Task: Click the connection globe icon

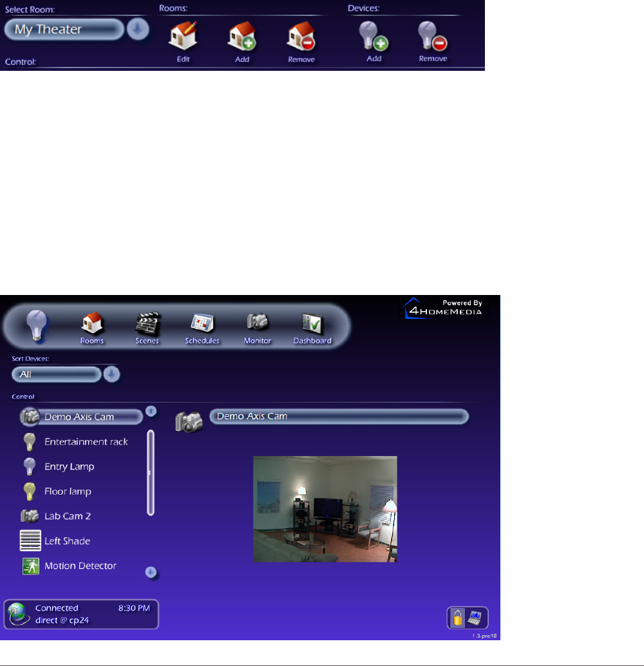Action: coord(19,614)
